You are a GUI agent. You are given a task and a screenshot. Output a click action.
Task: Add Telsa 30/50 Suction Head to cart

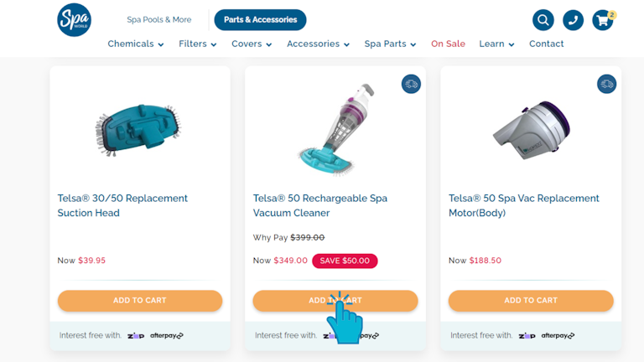(140, 301)
